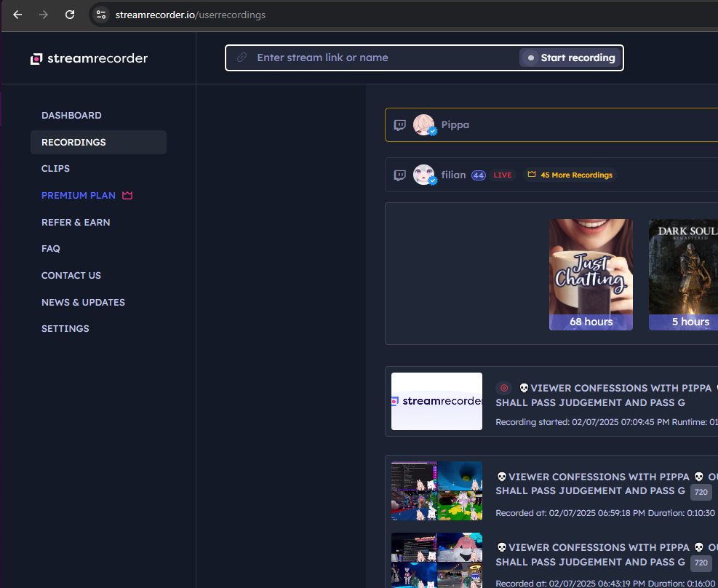Click the Start recording button
718x588 pixels.
coord(570,57)
